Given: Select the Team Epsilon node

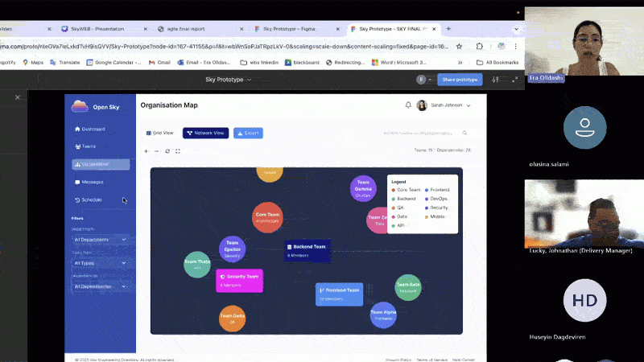Looking at the screenshot, I should coord(232,249).
